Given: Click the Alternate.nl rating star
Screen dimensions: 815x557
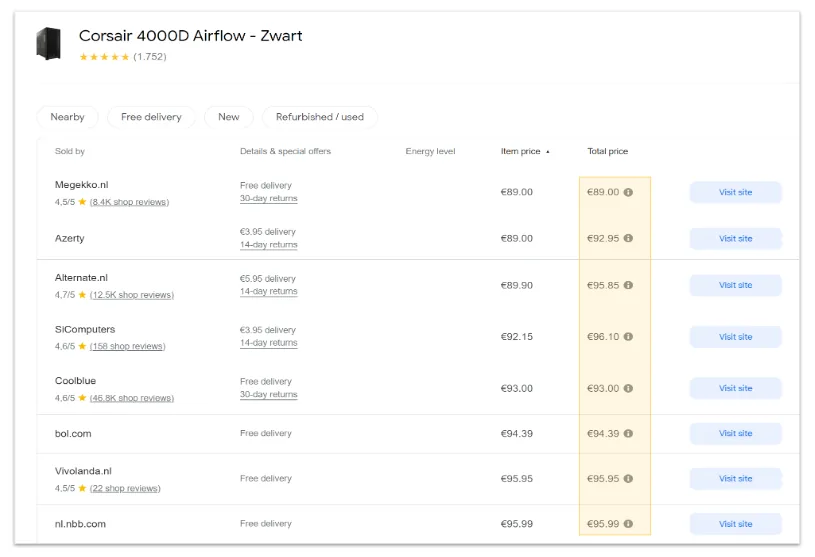Looking at the screenshot, I should pos(82,295).
